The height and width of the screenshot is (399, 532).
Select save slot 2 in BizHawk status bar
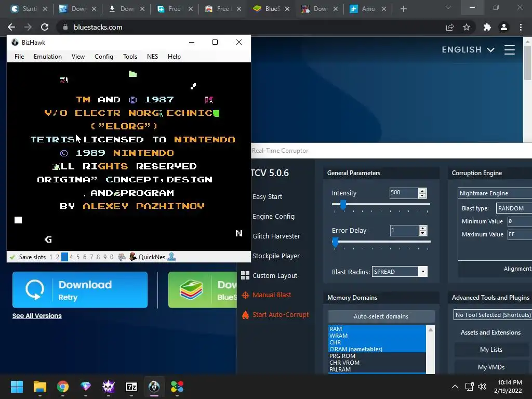click(58, 257)
